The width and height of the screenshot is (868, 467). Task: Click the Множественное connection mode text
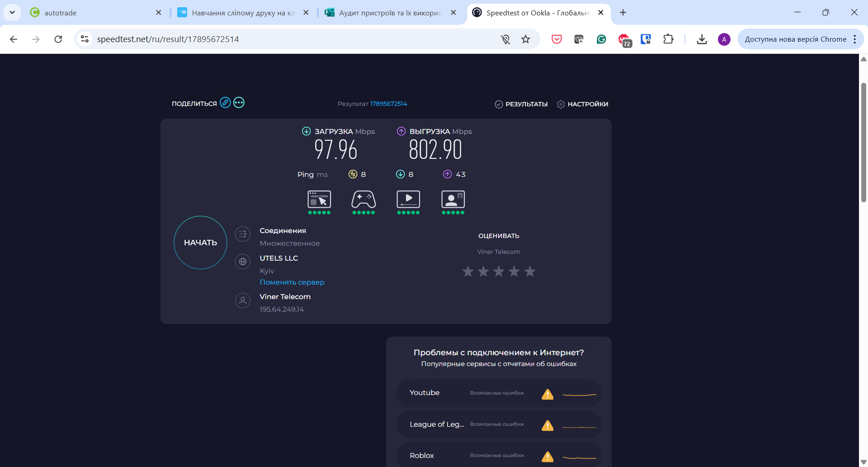[x=290, y=243]
